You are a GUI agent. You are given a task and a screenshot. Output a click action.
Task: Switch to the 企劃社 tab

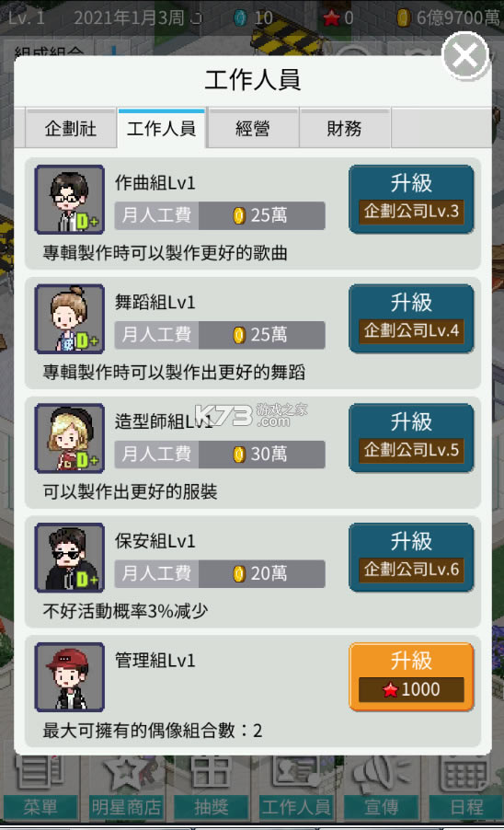click(x=70, y=128)
